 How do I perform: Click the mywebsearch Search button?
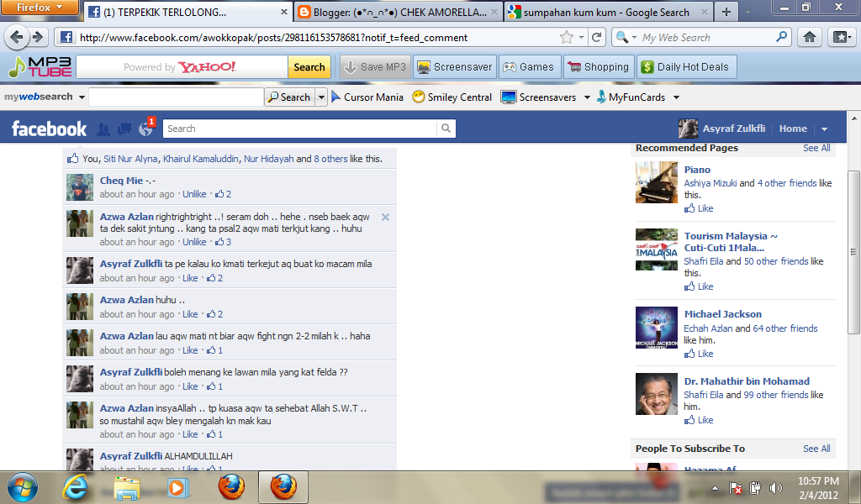[289, 97]
